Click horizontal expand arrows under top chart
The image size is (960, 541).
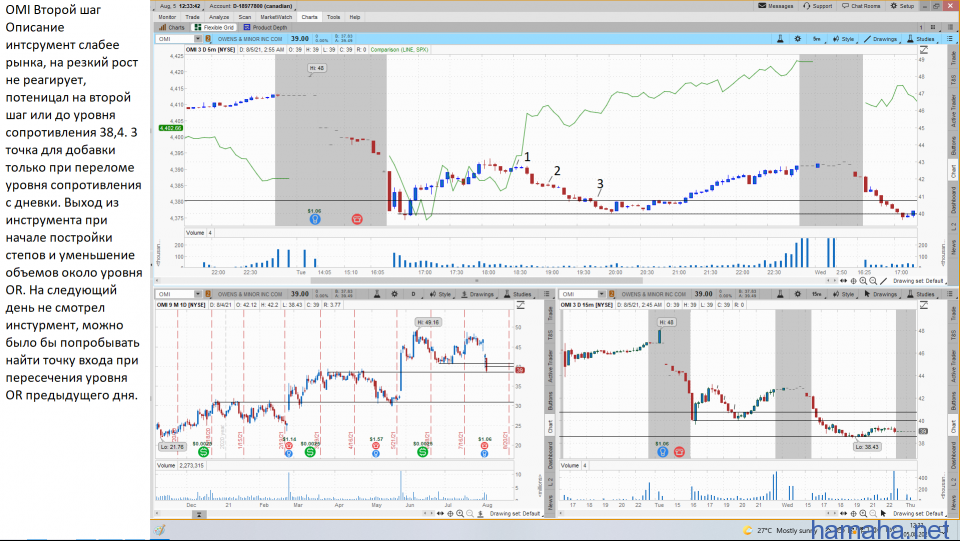[x=844, y=281]
